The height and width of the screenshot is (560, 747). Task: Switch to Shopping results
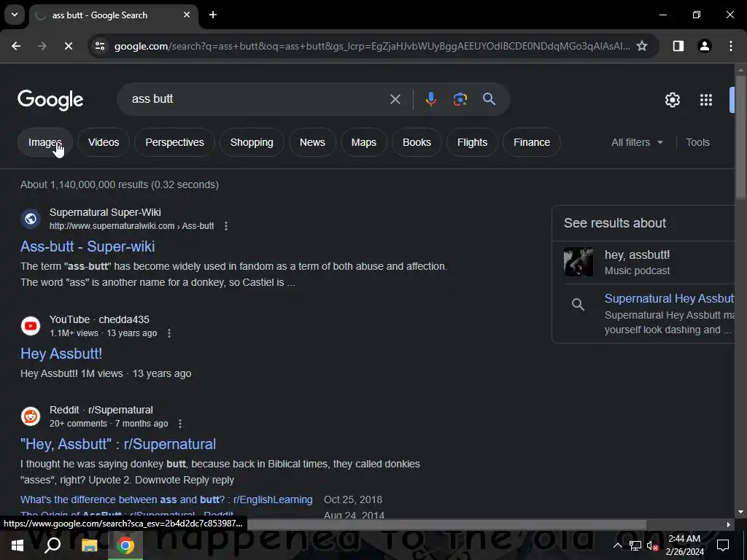pyautogui.click(x=252, y=142)
